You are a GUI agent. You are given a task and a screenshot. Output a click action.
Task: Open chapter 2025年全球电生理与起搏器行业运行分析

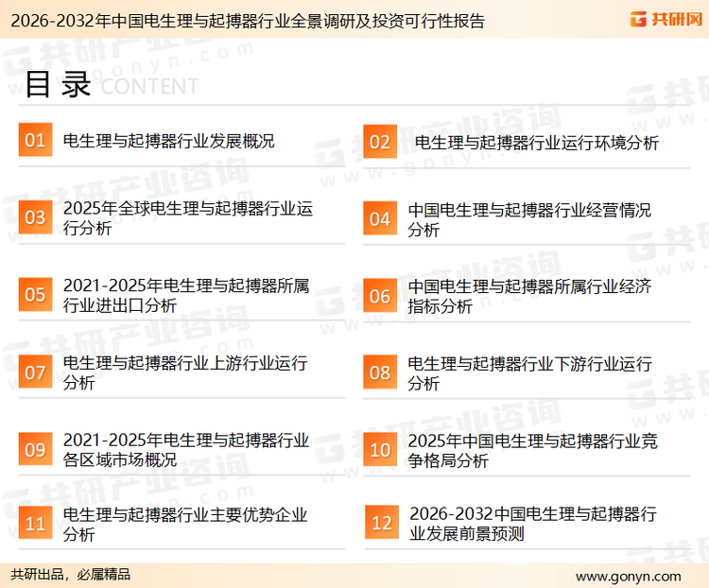click(x=188, y=218)
